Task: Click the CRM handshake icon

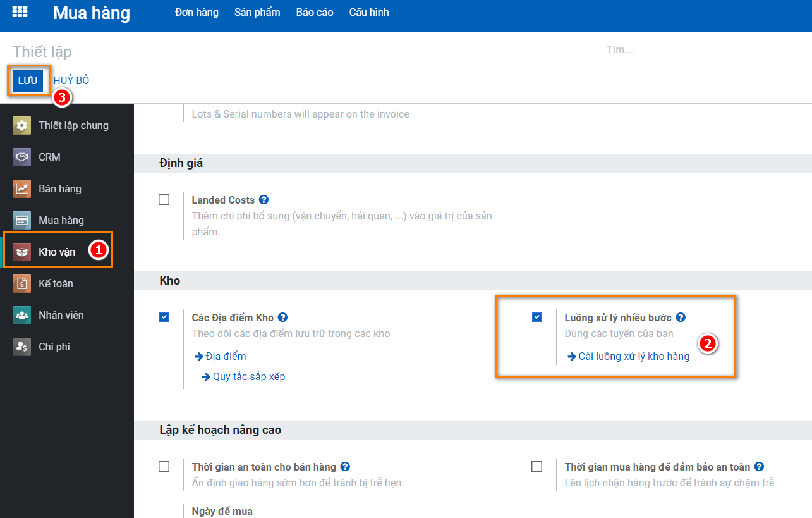Action: [22, 157]
